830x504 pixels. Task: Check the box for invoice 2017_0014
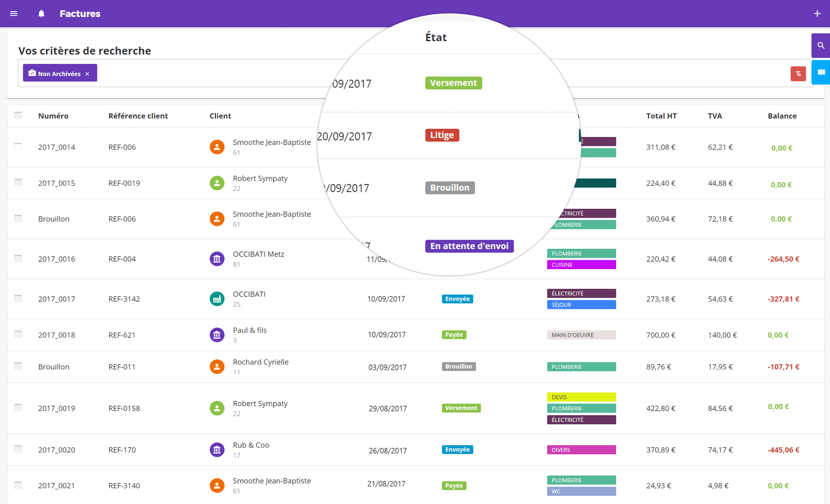pyautogui.click(x=18, y=146)
